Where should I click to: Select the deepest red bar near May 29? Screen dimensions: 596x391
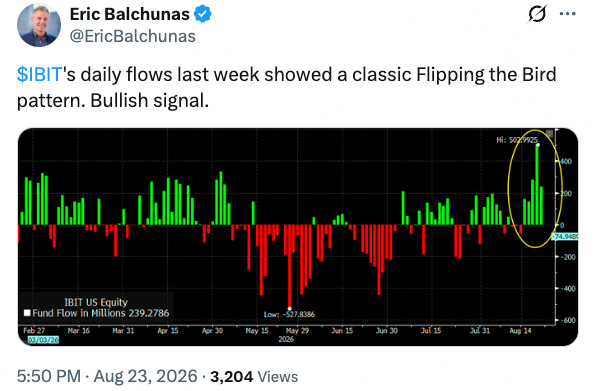[290, 266]
